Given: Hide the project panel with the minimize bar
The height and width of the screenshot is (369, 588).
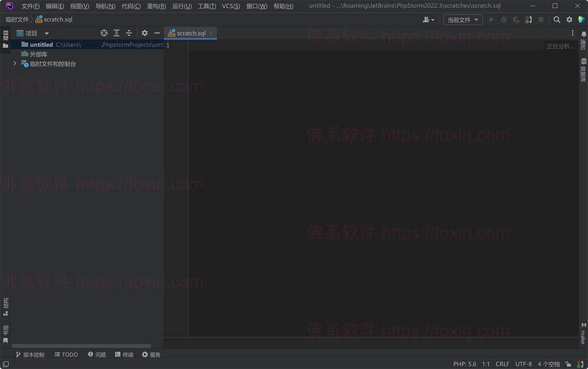Looking at the screenshot, I should pyautogui.click(x=156, y=33).
